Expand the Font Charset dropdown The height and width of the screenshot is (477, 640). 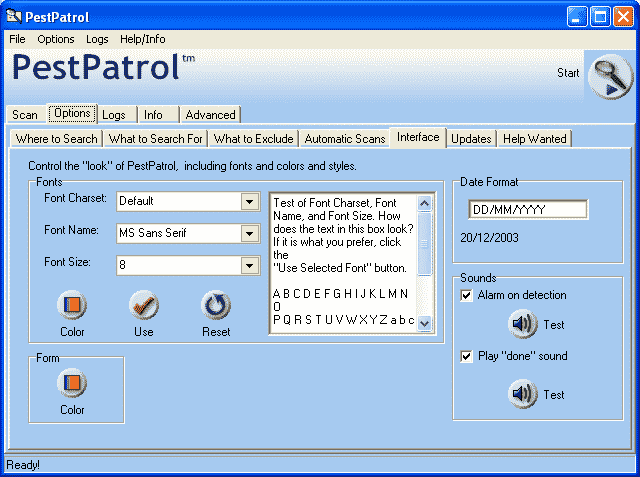click(249, 202)
